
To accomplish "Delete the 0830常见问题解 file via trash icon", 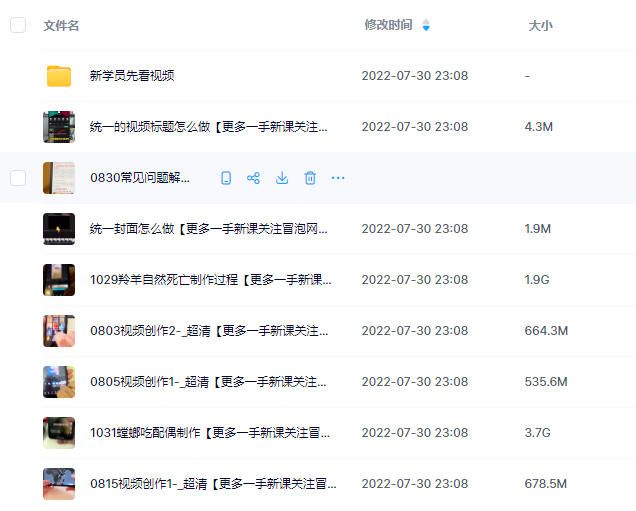I will 310,178.
